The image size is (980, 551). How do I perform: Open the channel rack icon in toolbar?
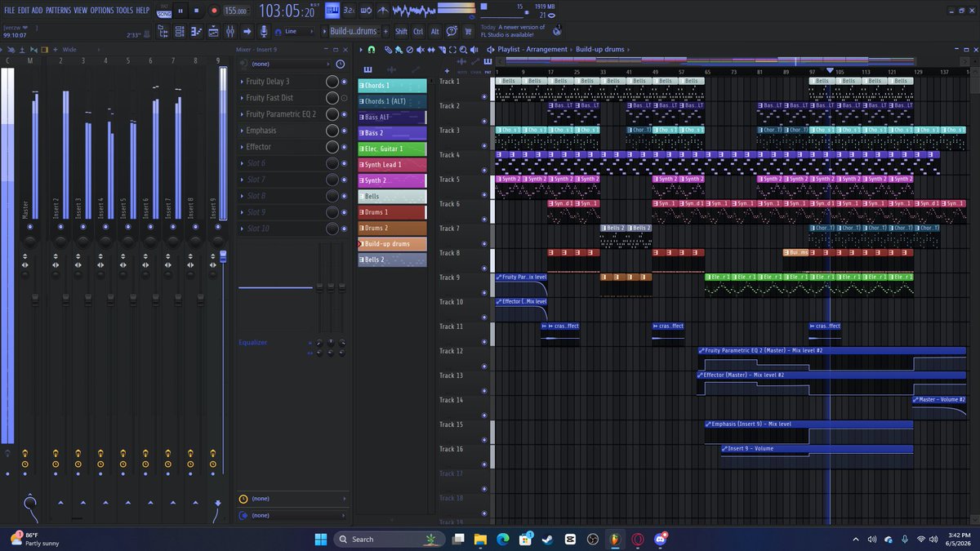(180, 31)
